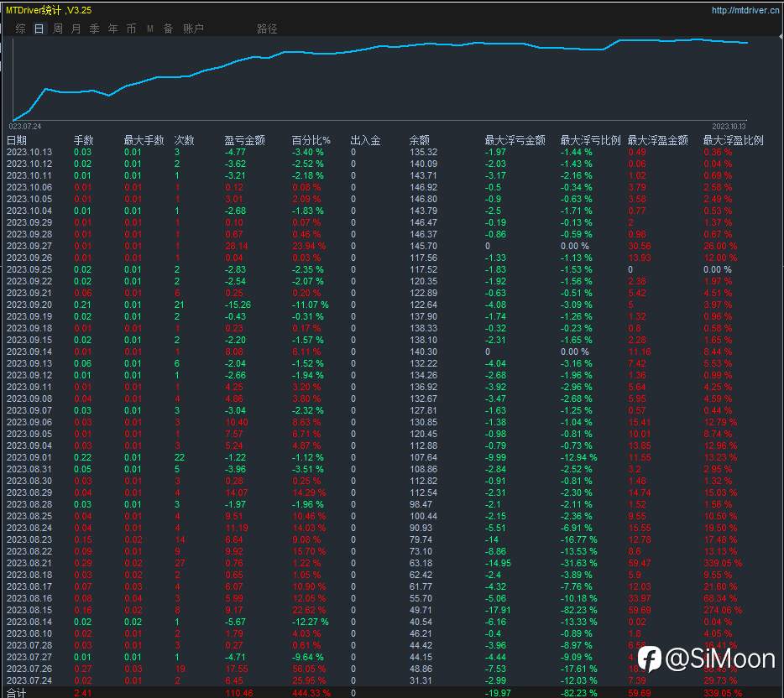The height and width of the screenshot is (698, 784).
Task: Click the 合计 totals row label
Action: pyautogui.click(x=17, y=693)
